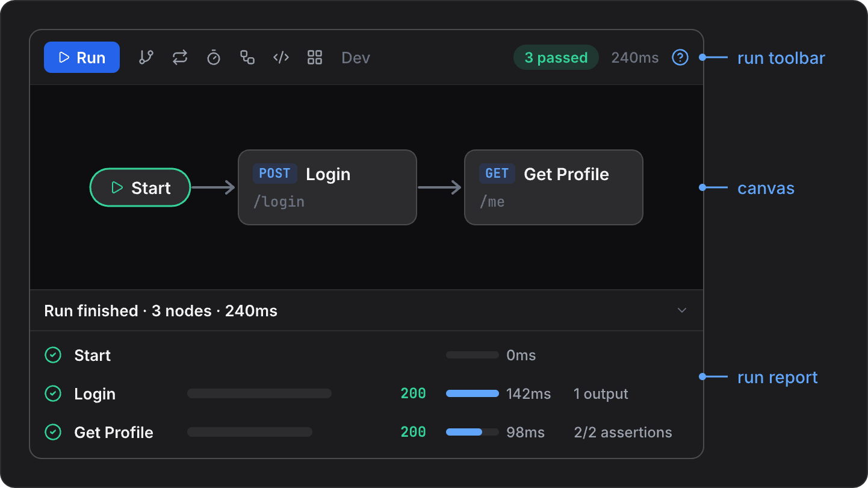Viewport: 868px width, 488px height.
Task: Click the loop arrows icon in the toolbar
Action: click(x=180, y=57)
